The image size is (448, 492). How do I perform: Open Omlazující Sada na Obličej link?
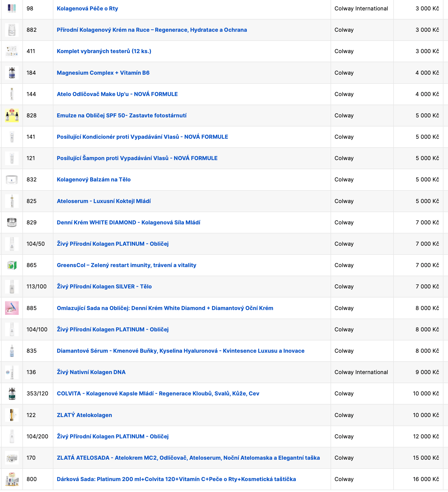(165, 308)
